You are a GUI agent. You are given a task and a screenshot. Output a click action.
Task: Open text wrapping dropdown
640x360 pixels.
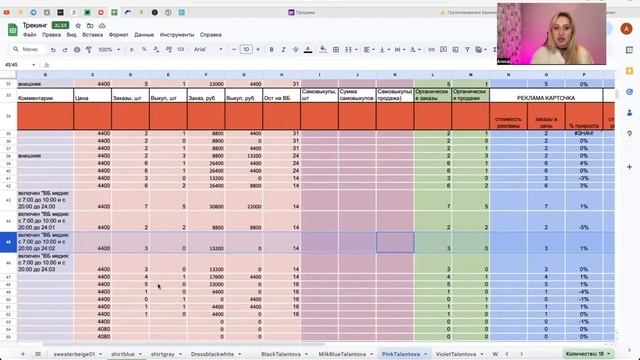399,49
